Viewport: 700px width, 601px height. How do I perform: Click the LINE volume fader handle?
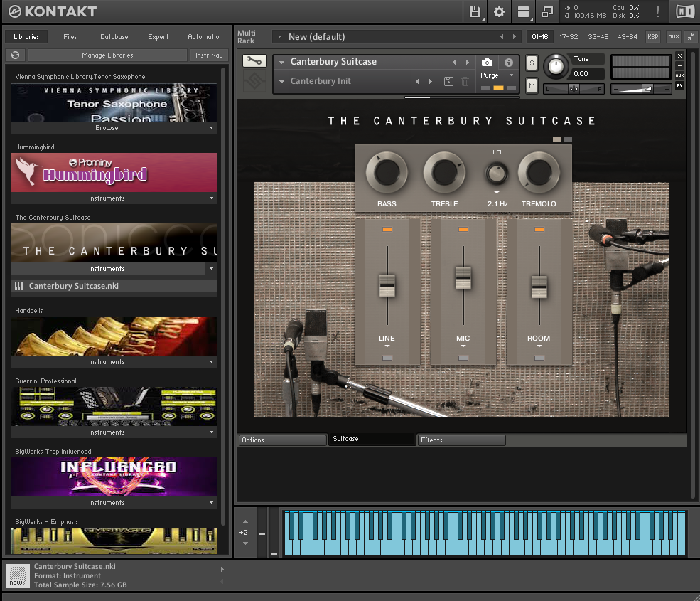pos(387,285)
